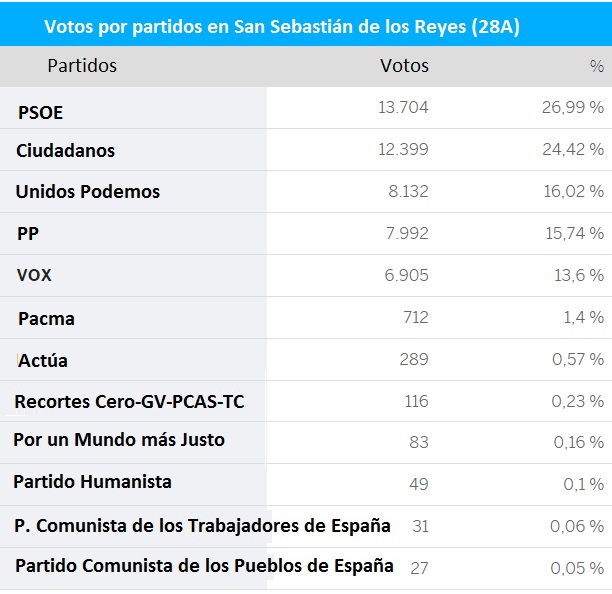Image resolution: width=612 pixels, height=594 pixels.
Task: Select the 13,6 % percentage cell
Action: [578, 275]
